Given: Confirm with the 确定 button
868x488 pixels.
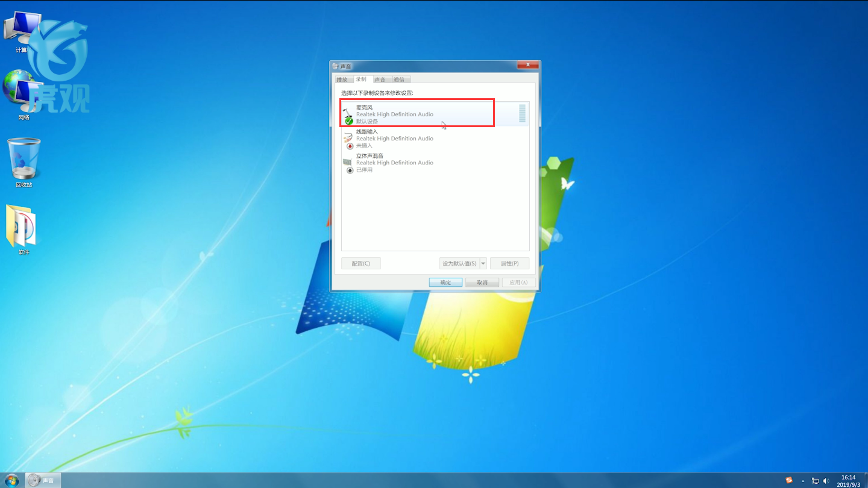Looking at the screenshot, I should click(x=445, y=283).
